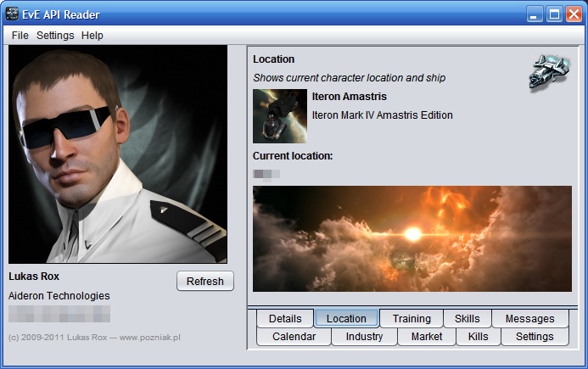Maximize the EvE API Reader window
The image size is (588, 369).
point(554,14)
